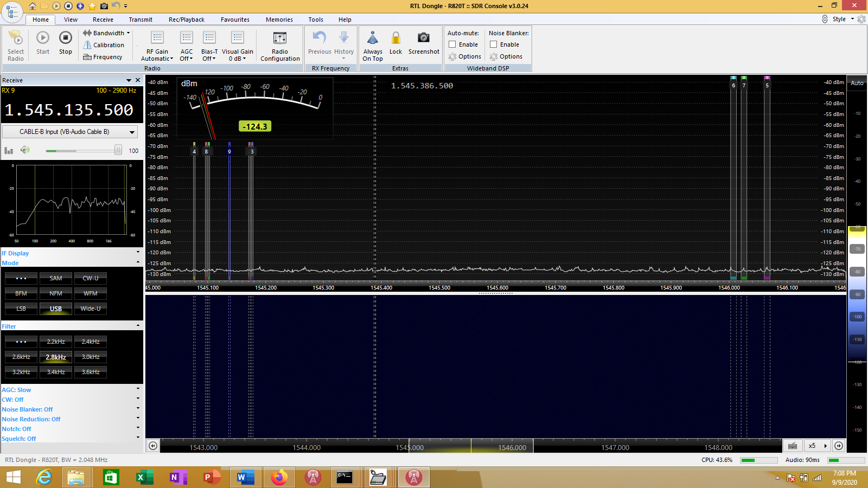
Task: Select the 3.0kHz filter button
Action: click(91, 357)
